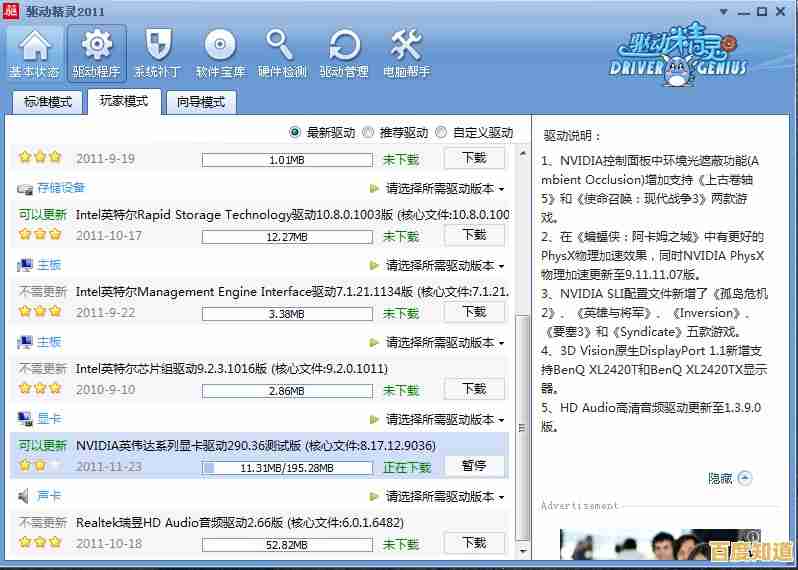The image size is (798, 570).
Task: Open the 基本状态 home icon
Action: pyautogui.click(x=34, y=47)
